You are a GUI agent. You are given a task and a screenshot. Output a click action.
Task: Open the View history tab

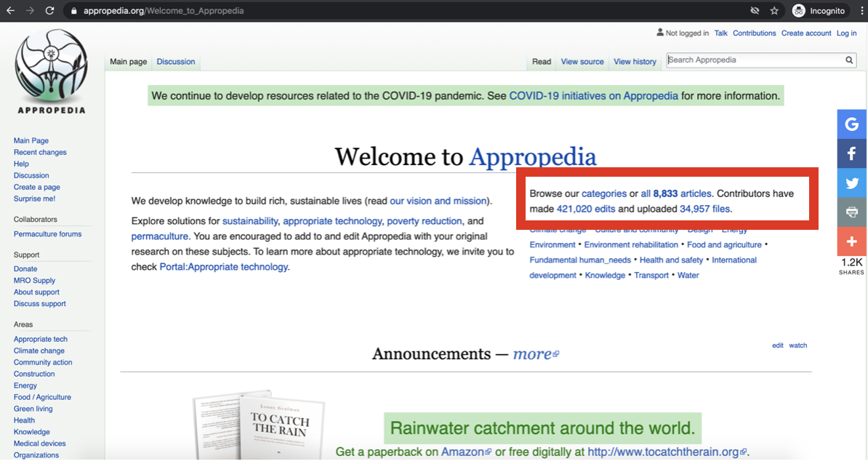pos(635,62)
